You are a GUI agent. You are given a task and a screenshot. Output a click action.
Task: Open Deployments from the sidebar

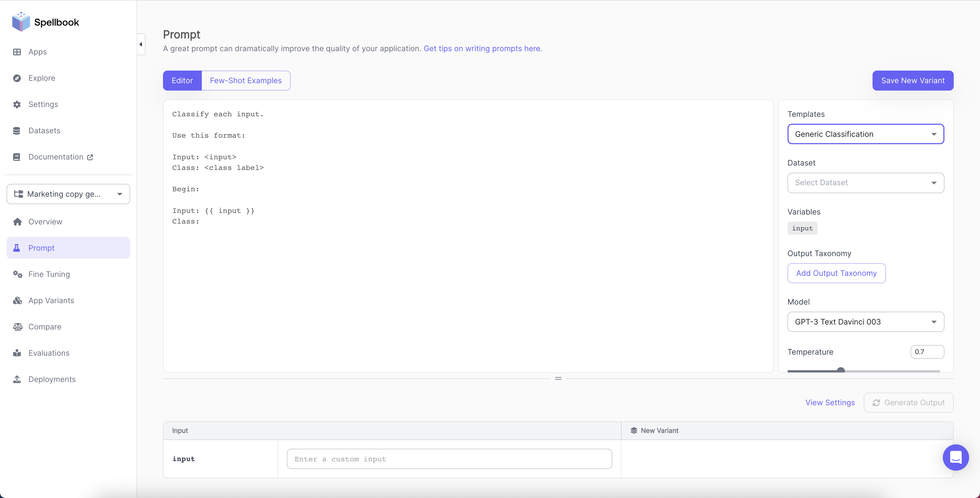52,379
